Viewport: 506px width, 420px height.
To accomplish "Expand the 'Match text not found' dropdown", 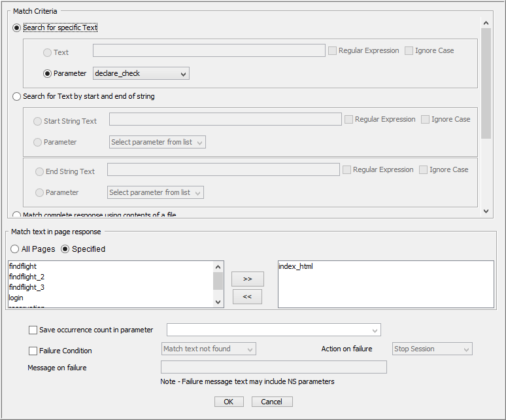I will coord(209,349).
